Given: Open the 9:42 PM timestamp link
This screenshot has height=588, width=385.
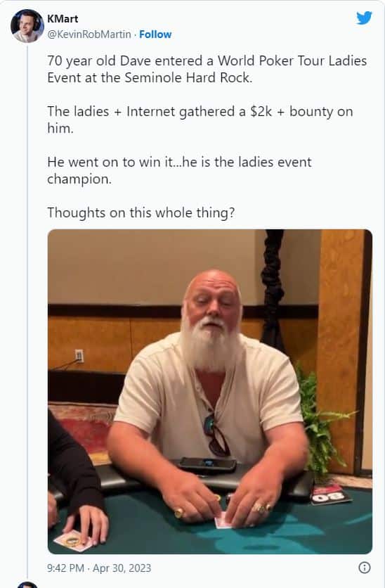Looking at the screenshot, I should click(x=65, y=568).
